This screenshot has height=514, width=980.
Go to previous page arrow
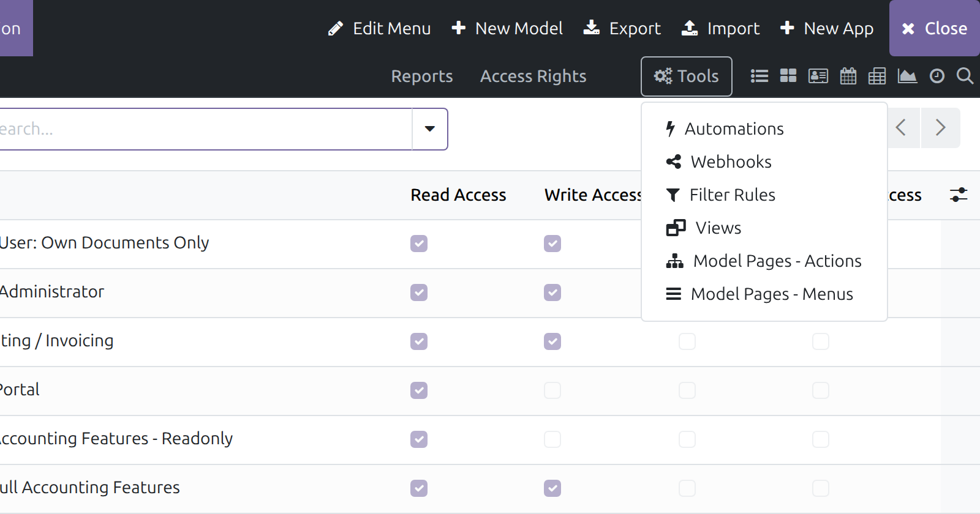900,128
